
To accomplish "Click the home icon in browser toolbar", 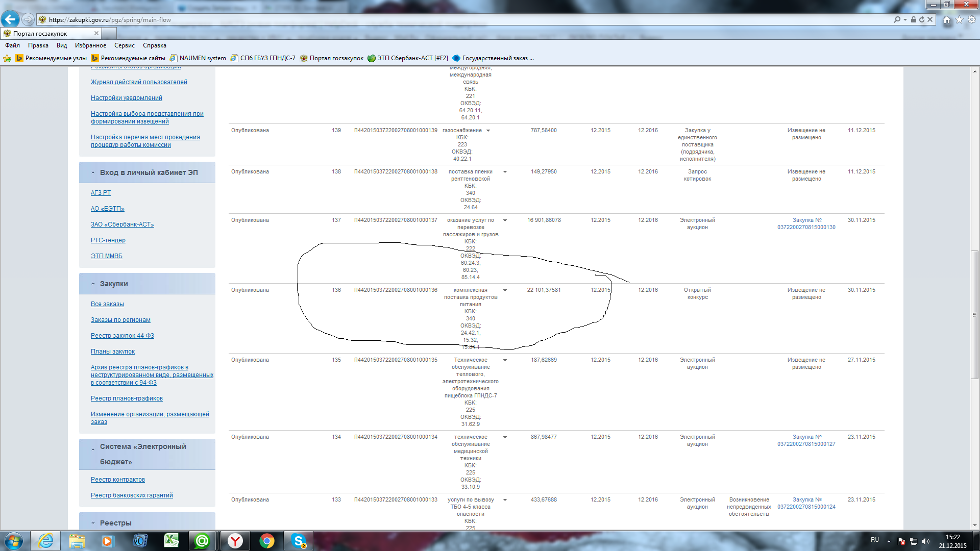I will tap(947, 20).
